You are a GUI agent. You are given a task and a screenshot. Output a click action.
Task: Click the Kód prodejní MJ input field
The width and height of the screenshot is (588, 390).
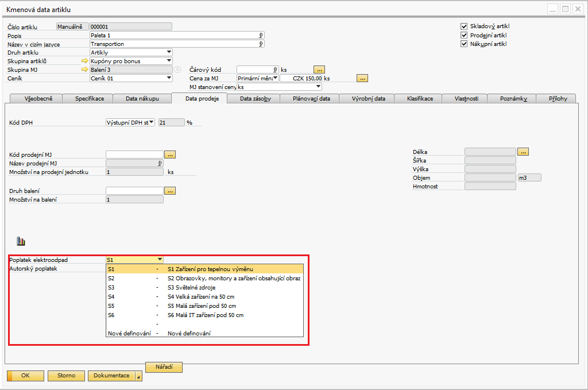(x=134, y=155)
